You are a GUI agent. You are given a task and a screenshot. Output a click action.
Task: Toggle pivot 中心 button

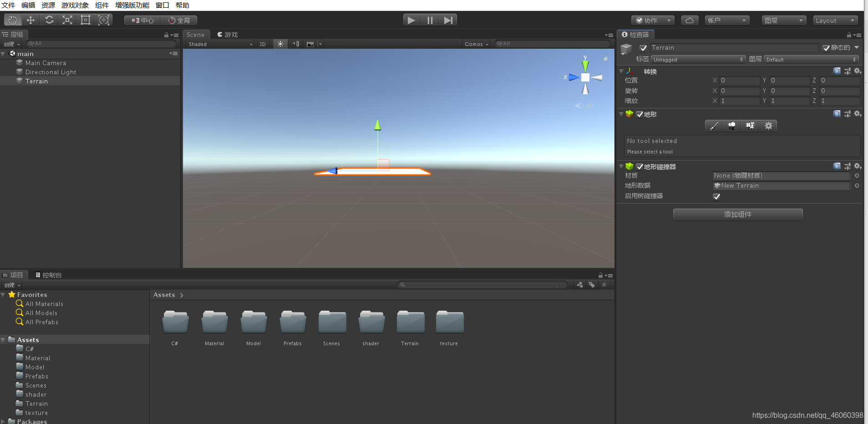coord(142,20)
